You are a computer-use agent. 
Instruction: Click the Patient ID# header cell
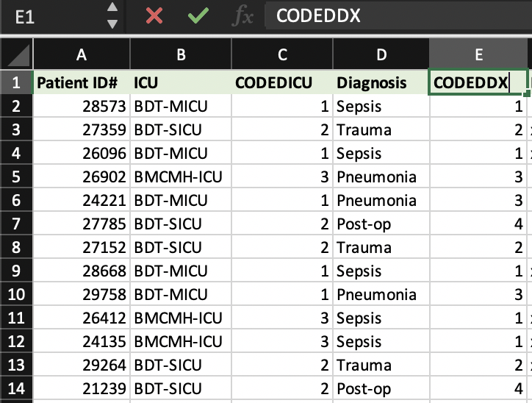point(82,82)
